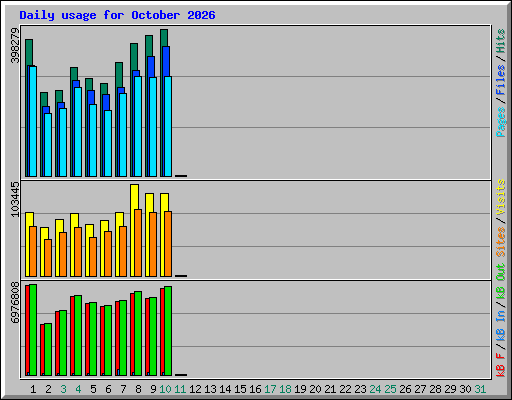Click the 103445 axis value

point(15,199)
